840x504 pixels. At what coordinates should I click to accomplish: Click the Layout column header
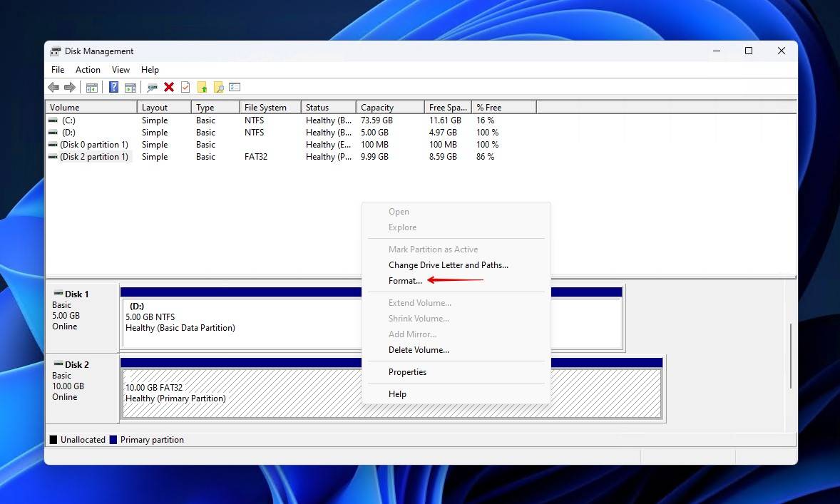pyautogui.click(x=165, y=107)
